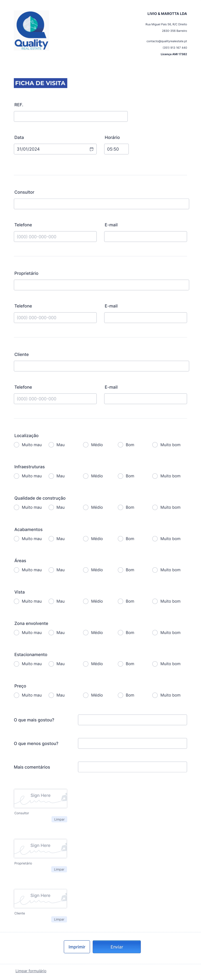
Task: Select Mau for Acabamentos
Action: click(51, 539)
